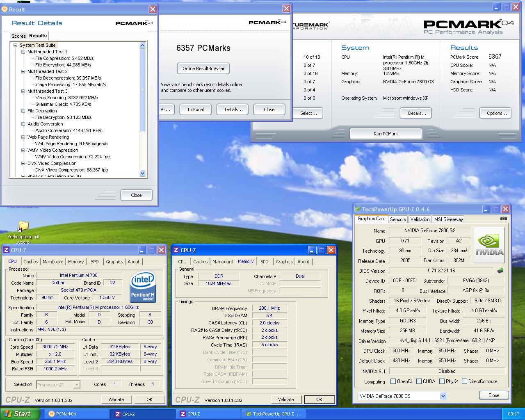The height and width of the screenshot is (420, 525).
Task: Open the Verknüpfung mit superpi desktop shortcut
Action: 23,233
